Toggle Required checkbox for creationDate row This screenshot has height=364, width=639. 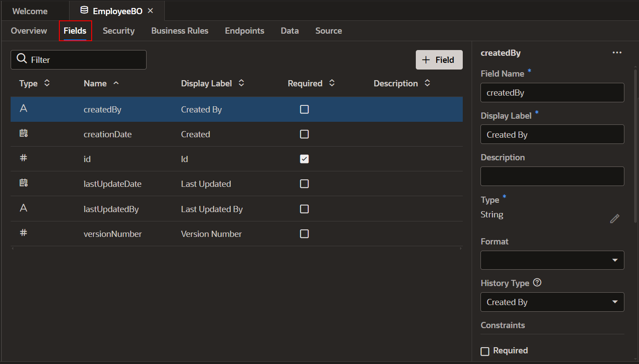coord(304,134)
